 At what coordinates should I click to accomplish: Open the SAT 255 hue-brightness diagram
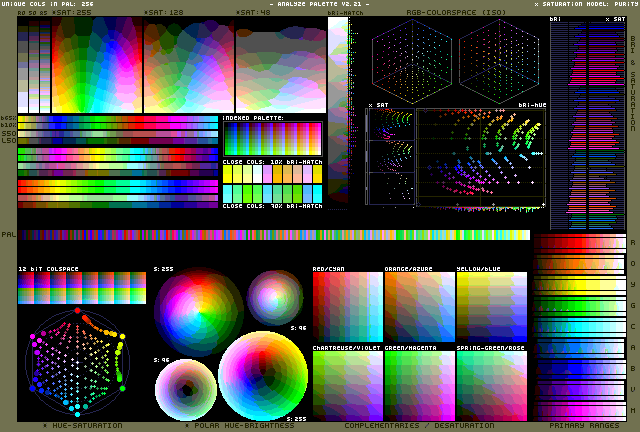click(x=97, y=65)
